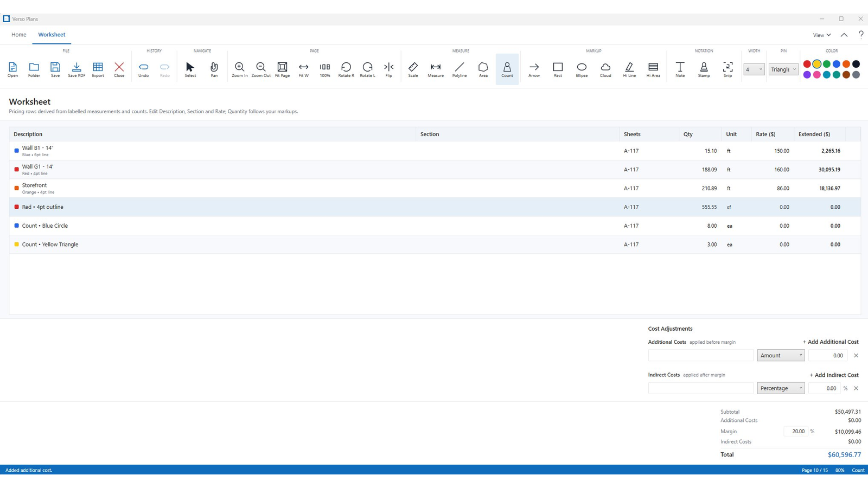Click the Fit W width icon
Viewport: 868px width, 488px height.
point(304,69)
